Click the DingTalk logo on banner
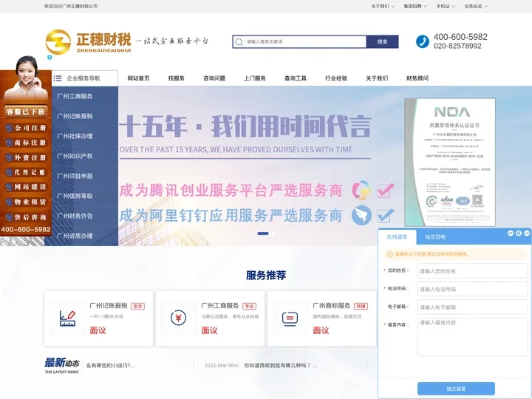This screenshot has height=399, width=532. [x=361, y=215]
